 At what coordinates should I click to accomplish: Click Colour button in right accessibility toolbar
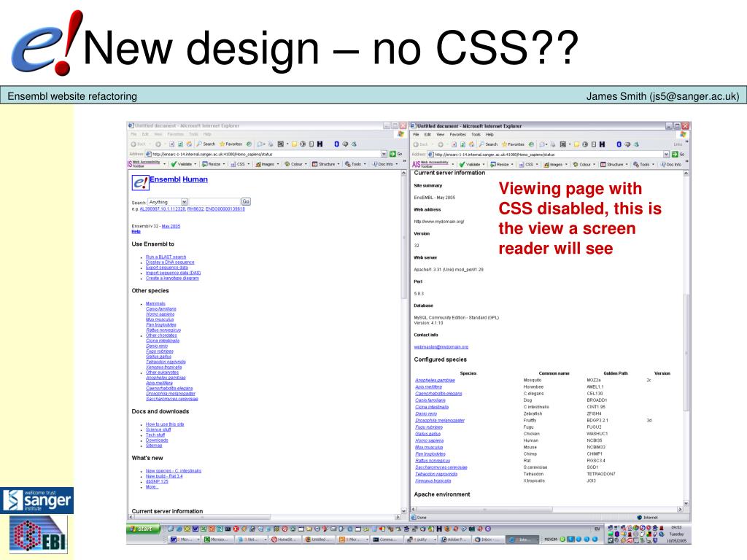(x=581, y=164)
